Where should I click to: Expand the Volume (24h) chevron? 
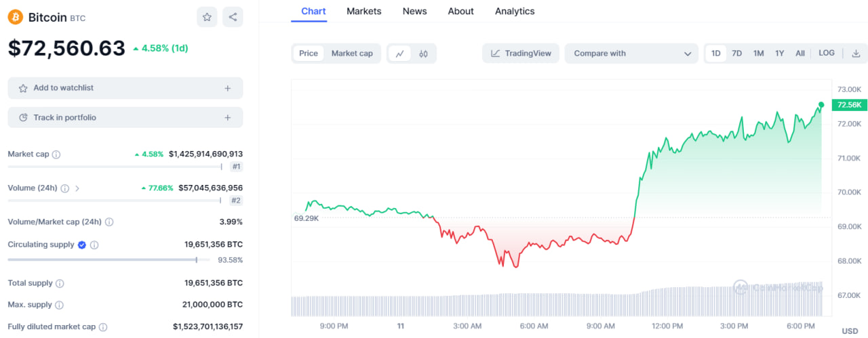[77, 188]
